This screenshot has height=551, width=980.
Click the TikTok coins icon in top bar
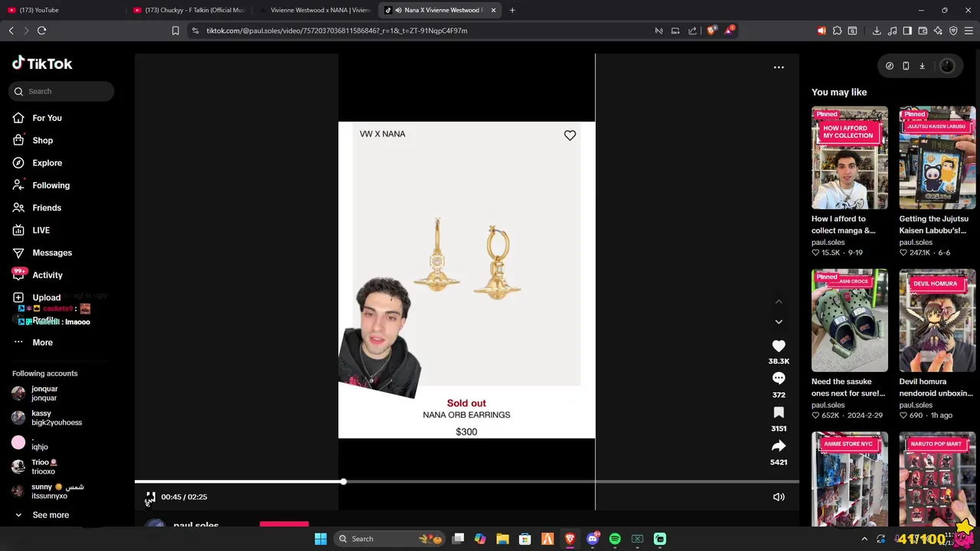pos(890,66)
